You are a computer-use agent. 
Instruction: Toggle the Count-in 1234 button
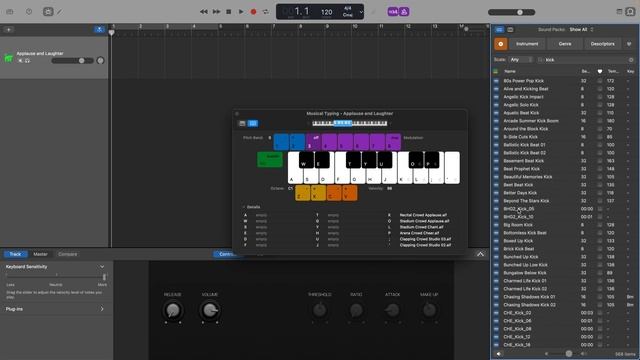pyautogui.click(x=393, y=12)
